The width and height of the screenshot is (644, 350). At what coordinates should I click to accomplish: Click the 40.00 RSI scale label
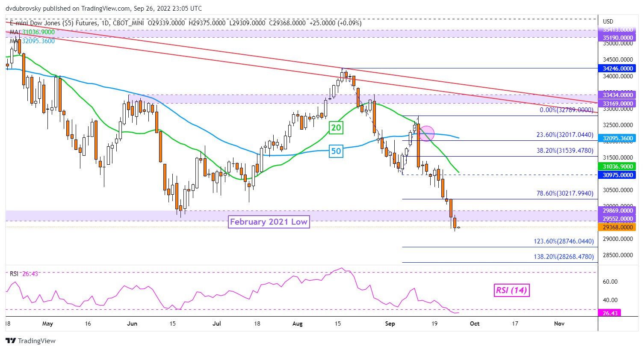tap(610, 300)
